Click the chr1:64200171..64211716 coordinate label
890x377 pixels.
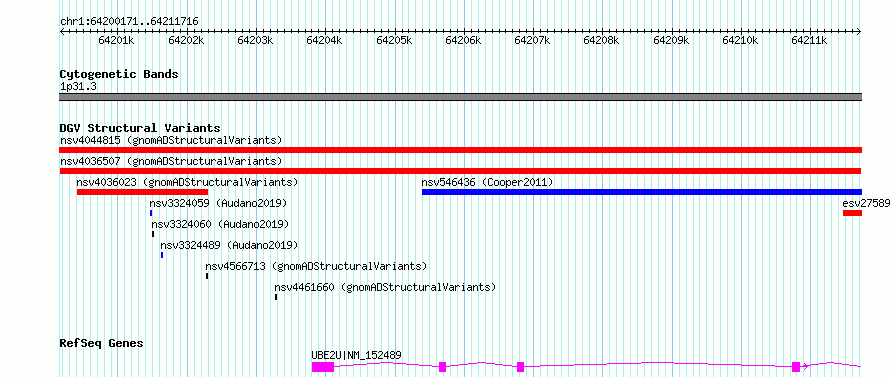point(129,22)
